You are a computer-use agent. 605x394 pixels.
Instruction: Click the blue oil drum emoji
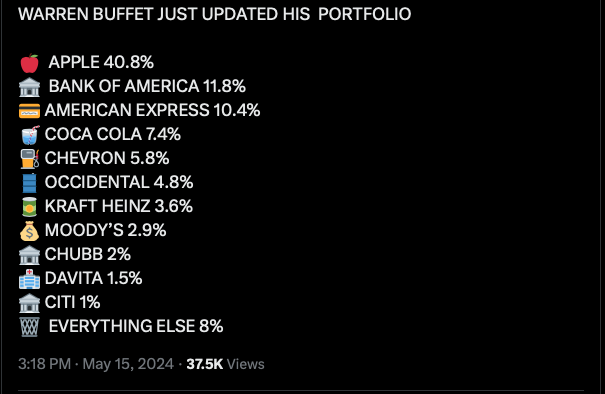[29, 183]
